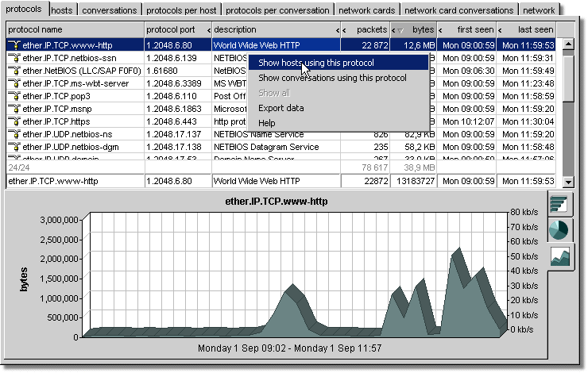588x373 pixels.
Task: Click the 58,2 KB bytes cell
Action: pyautogui.click(x=414, y=147)
